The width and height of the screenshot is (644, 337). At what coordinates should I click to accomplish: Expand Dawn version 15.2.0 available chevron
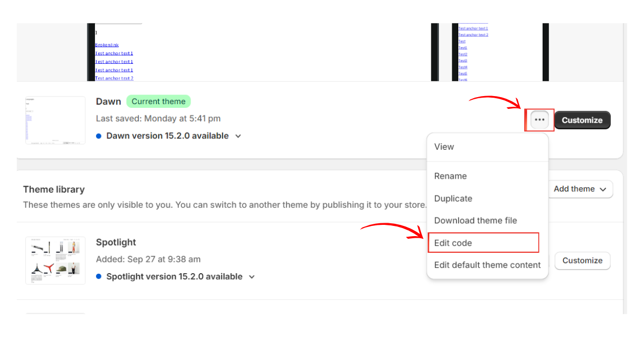tap(238, 136)
